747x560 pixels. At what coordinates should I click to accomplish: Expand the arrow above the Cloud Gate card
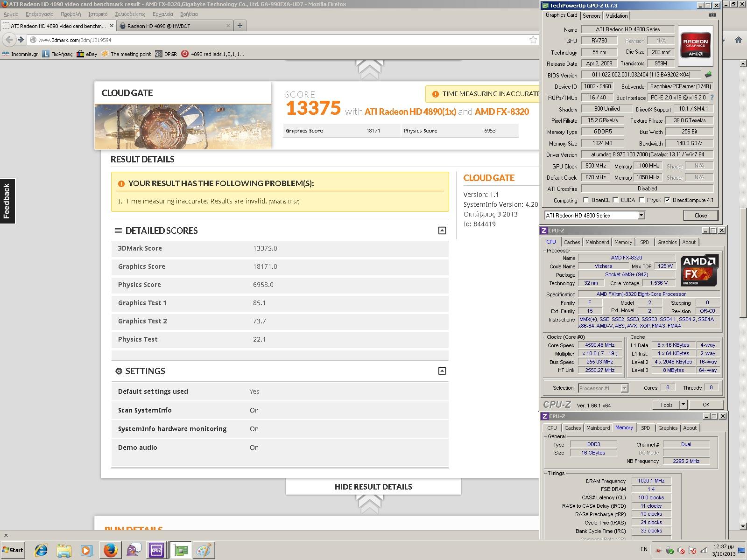(370, 70)
